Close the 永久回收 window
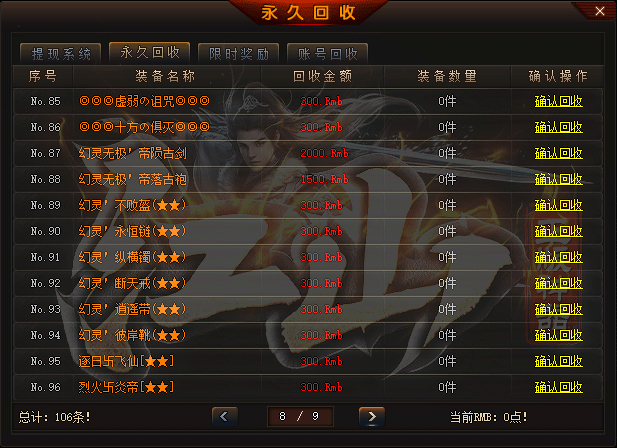This screenshot has height=448, width=617. [x=599, y=11]
